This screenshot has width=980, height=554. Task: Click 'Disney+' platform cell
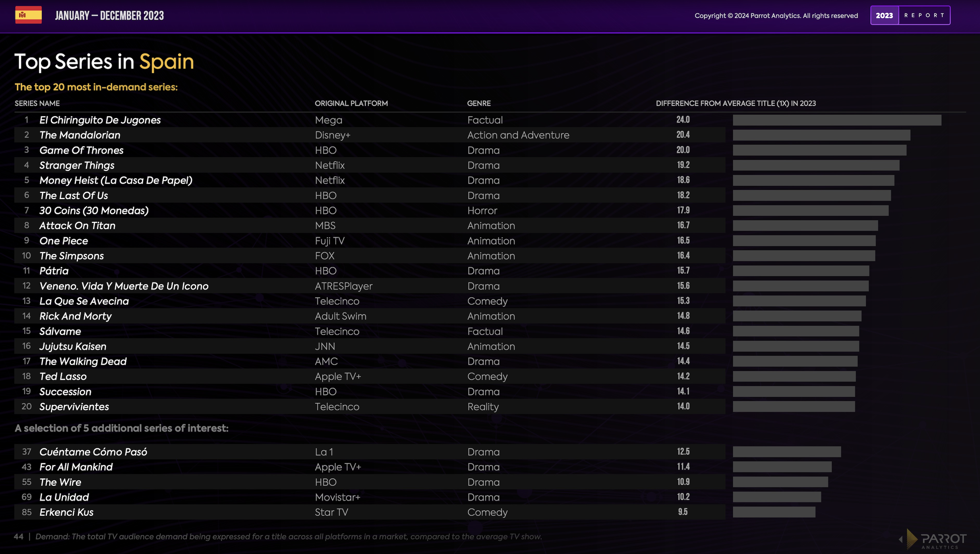click(333, 135)
